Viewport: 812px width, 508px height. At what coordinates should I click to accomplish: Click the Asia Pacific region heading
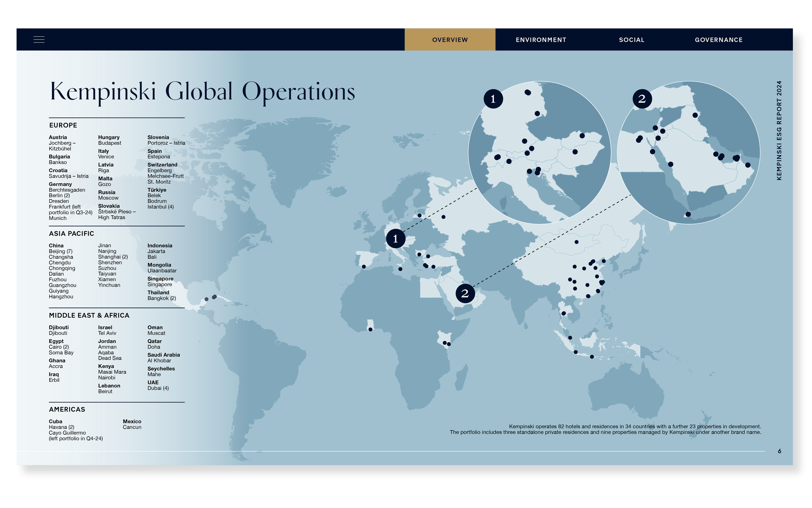click(x=71, y=234)
